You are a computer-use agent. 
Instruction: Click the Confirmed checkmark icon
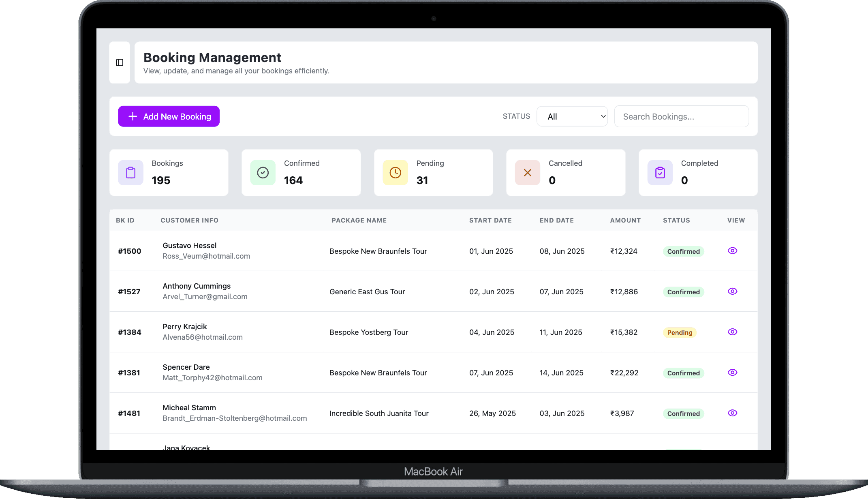point(263,172)
